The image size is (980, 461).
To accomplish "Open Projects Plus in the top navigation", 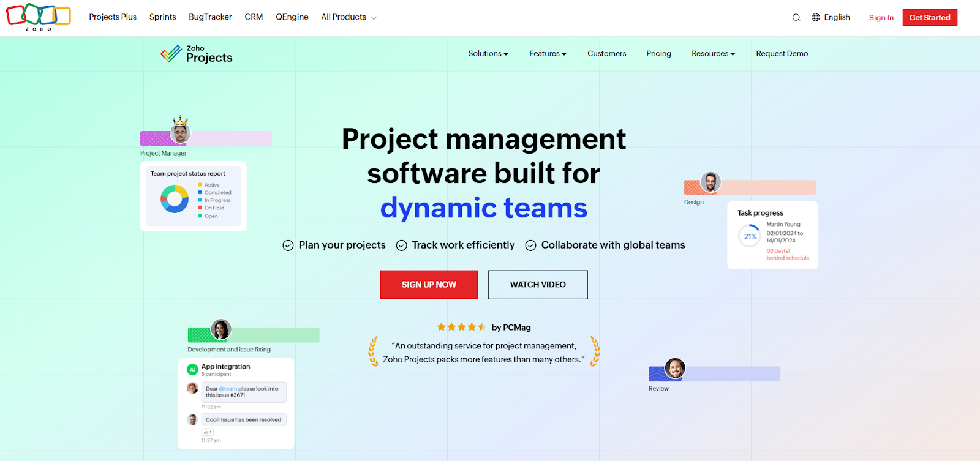I will coord(113,17).
